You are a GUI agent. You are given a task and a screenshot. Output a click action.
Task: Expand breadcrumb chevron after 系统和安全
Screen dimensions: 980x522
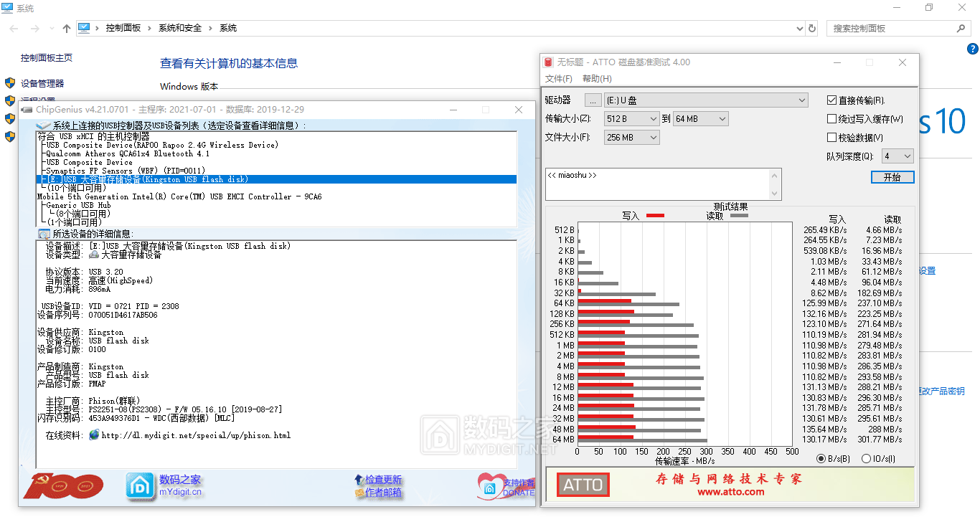(211, 28)
